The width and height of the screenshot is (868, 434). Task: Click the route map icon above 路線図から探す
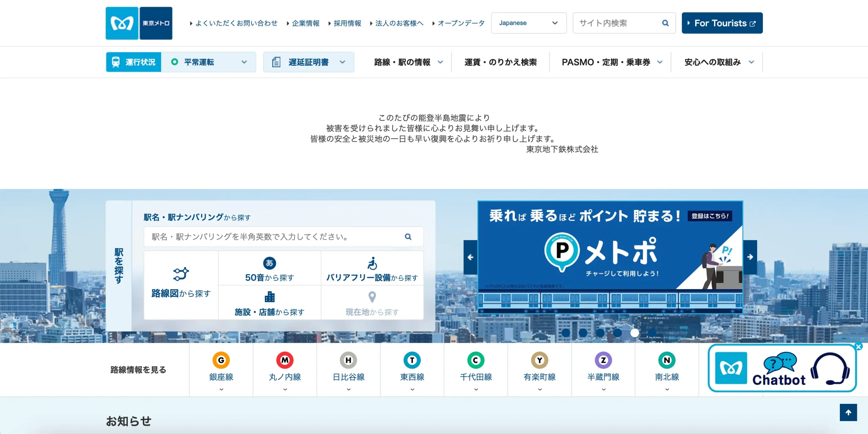point(181,274)
